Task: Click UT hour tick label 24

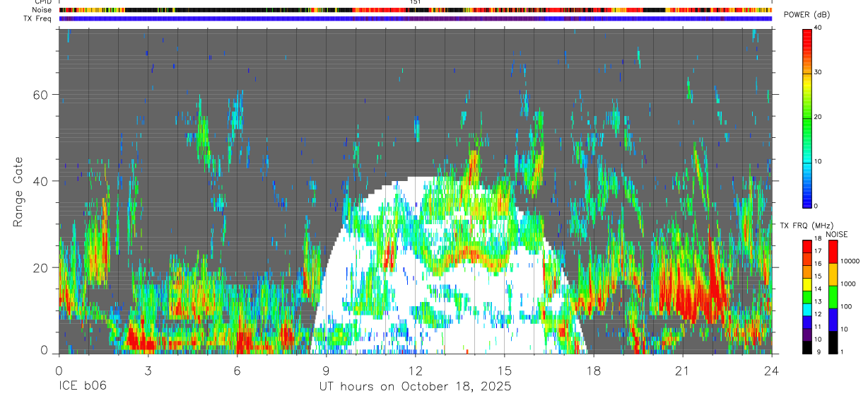Action: pyautogui.click(x=772, y=370)
